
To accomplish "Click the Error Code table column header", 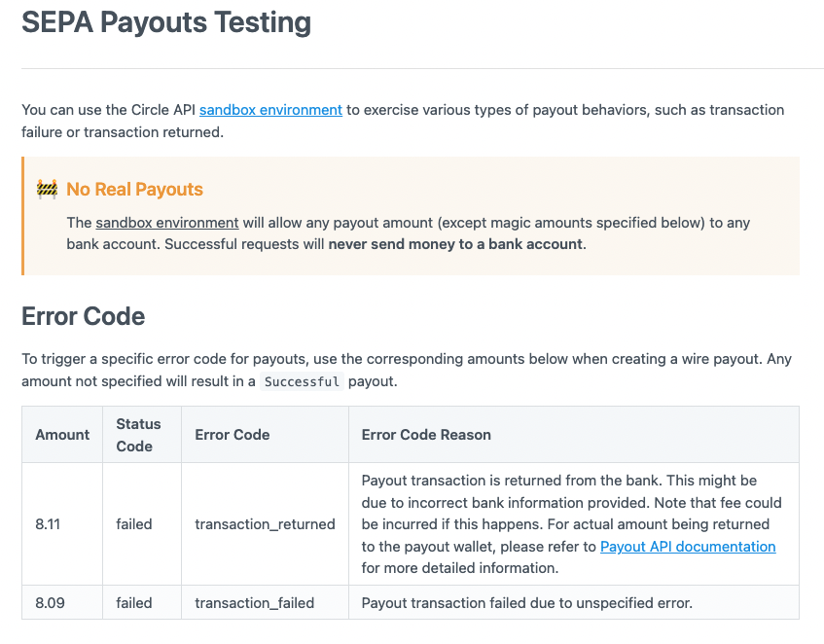I will tap(233, 435).
